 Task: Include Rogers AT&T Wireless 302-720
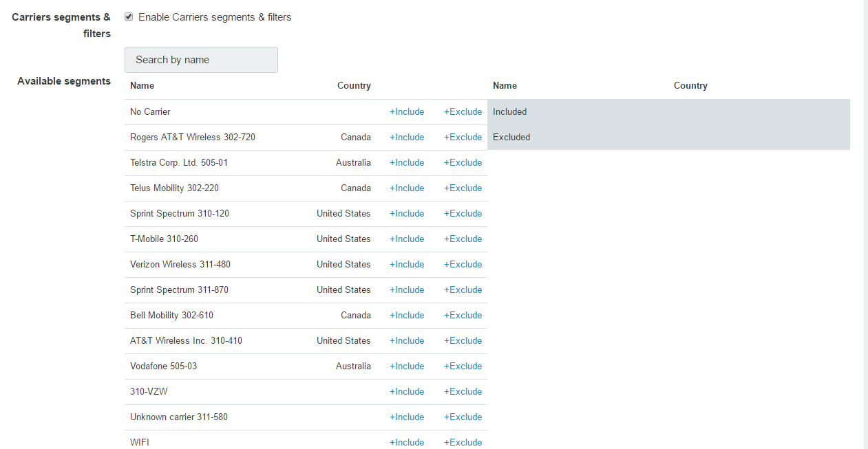click(407, 138)
